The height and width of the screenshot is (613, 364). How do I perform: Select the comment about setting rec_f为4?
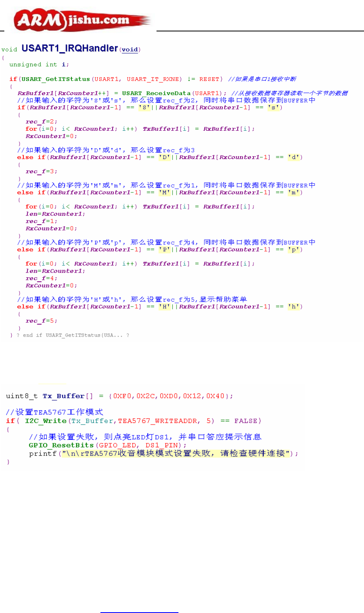click(166, 242)
